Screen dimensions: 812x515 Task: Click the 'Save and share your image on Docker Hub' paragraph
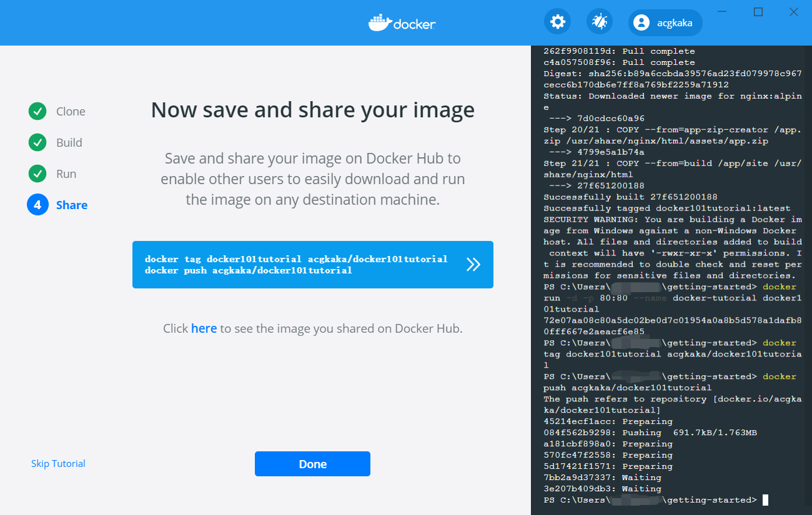pyautogui.click(x=313, y=179)
